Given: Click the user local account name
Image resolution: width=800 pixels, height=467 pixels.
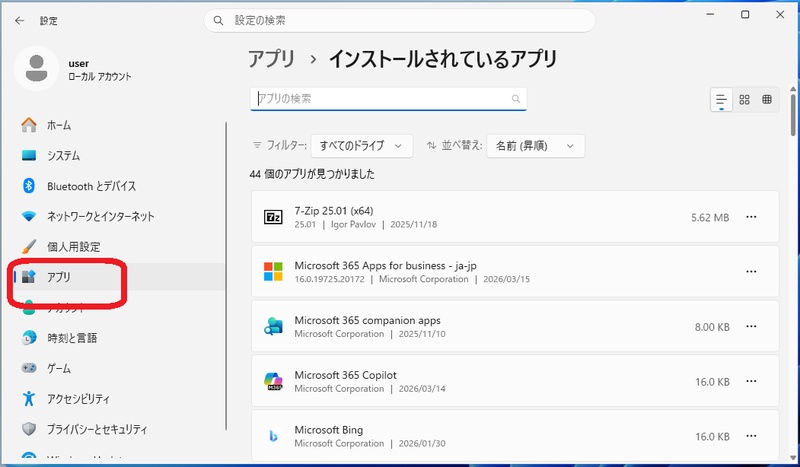Looking at the screenshot, I should point(79,63).
